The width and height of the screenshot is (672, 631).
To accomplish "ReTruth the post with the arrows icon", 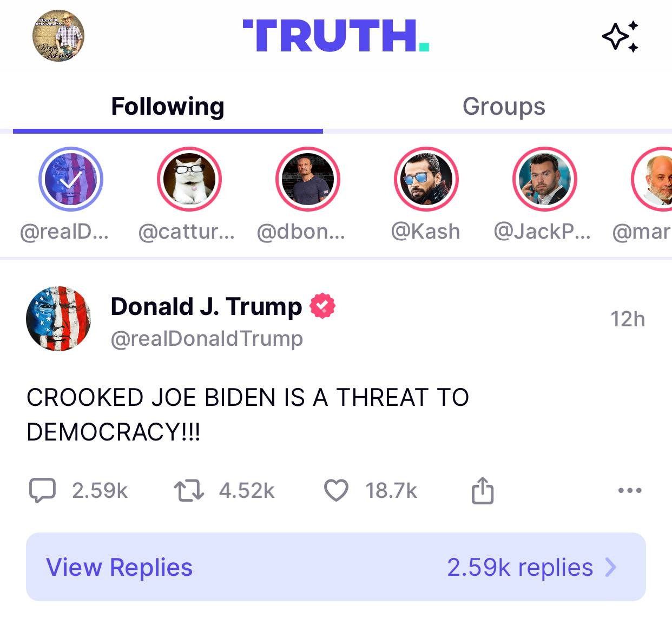I will pos(188,491).
